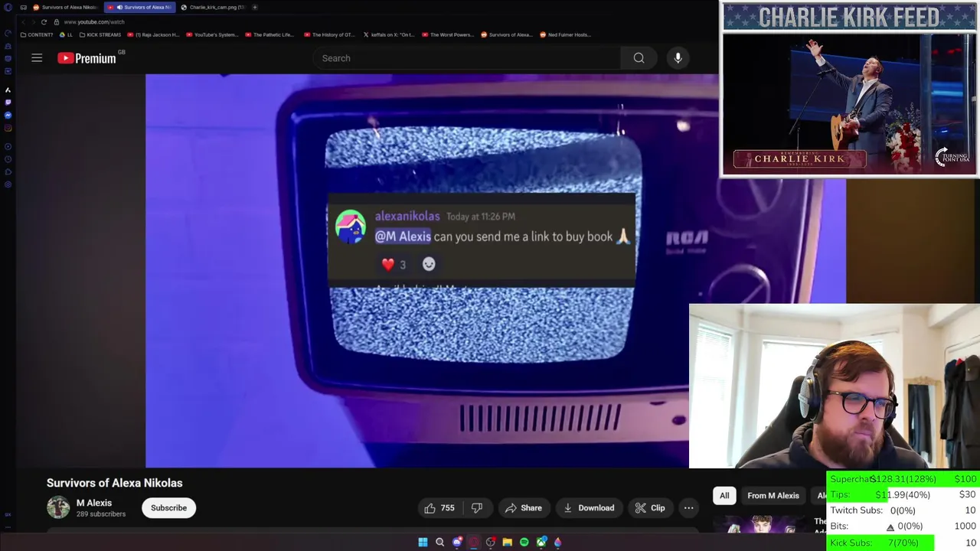Submit search with the magnifier button
This screenshot has height=551, width=980.
coord(639,58)
